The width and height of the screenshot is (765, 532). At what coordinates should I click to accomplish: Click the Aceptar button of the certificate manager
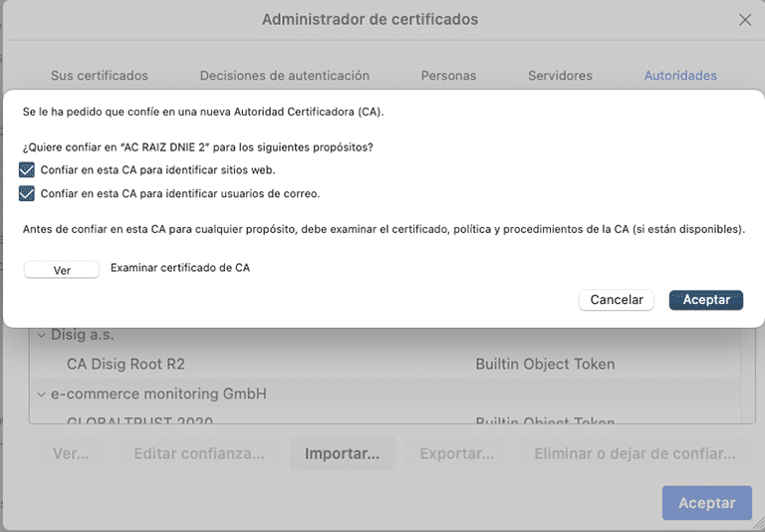[x=707, y=503]
